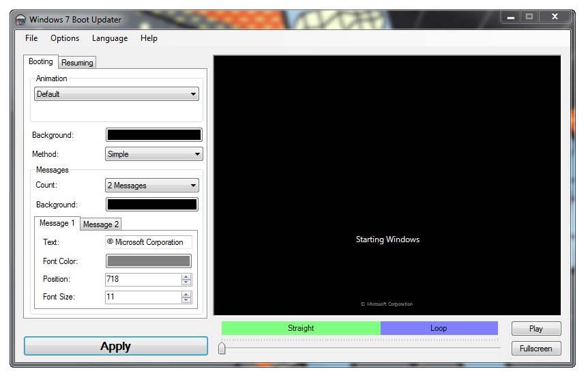The width and height of the screenshot is (588, 380).
Task: Click the copyright Microsoft Corporation preview text
Action: click(387, 304)
